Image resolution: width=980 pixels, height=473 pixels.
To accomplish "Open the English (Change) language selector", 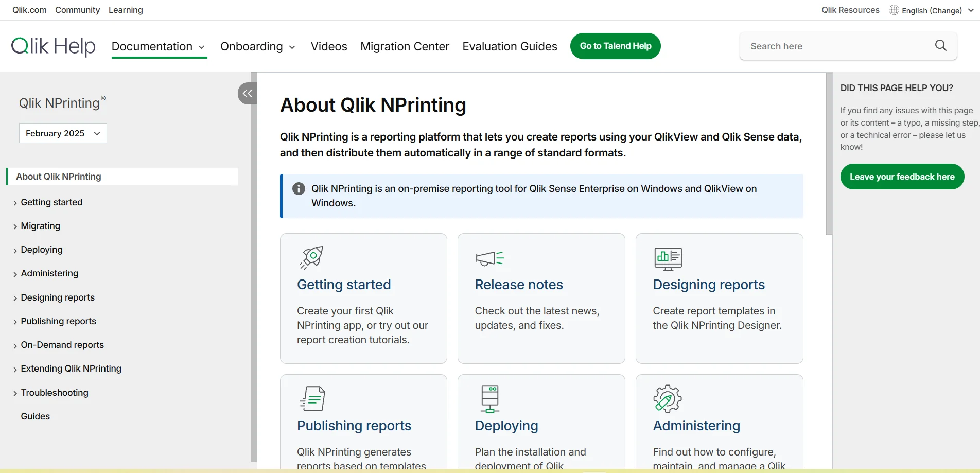I will (x=937, y=10).
